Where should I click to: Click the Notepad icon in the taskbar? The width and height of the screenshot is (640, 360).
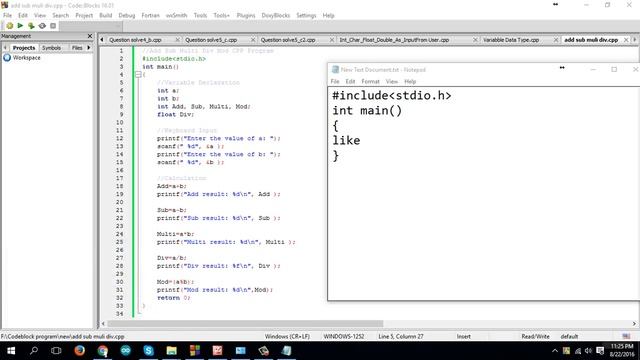[287, 351]
